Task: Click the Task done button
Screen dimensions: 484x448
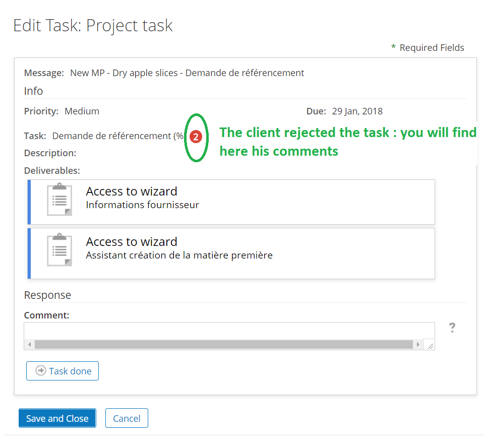Action: pos(63,371)
